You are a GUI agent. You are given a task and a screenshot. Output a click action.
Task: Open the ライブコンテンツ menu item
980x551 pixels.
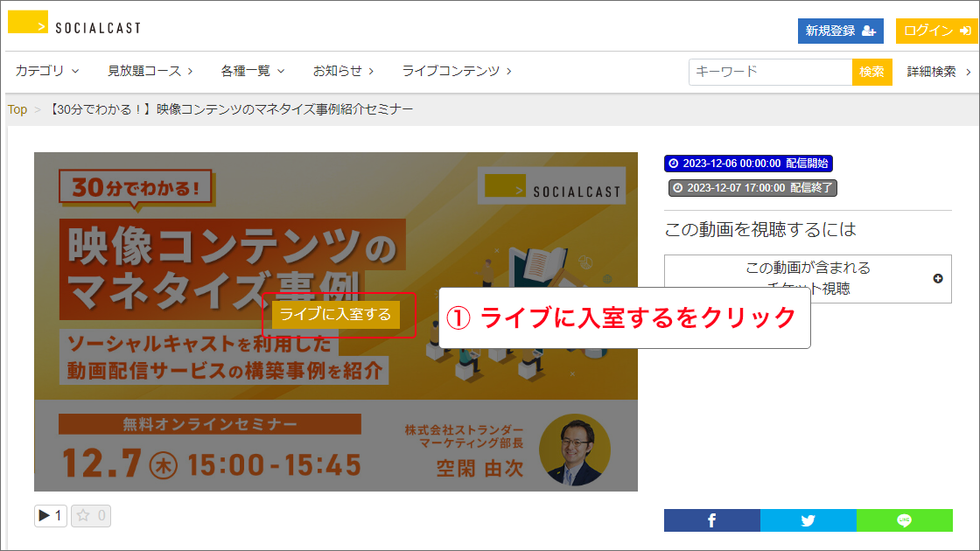pos(457,71)
